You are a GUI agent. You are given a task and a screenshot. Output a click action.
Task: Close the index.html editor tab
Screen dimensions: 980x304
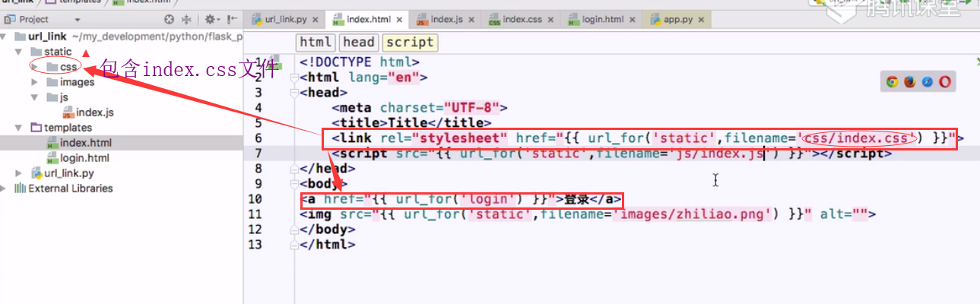pos(399,21)
